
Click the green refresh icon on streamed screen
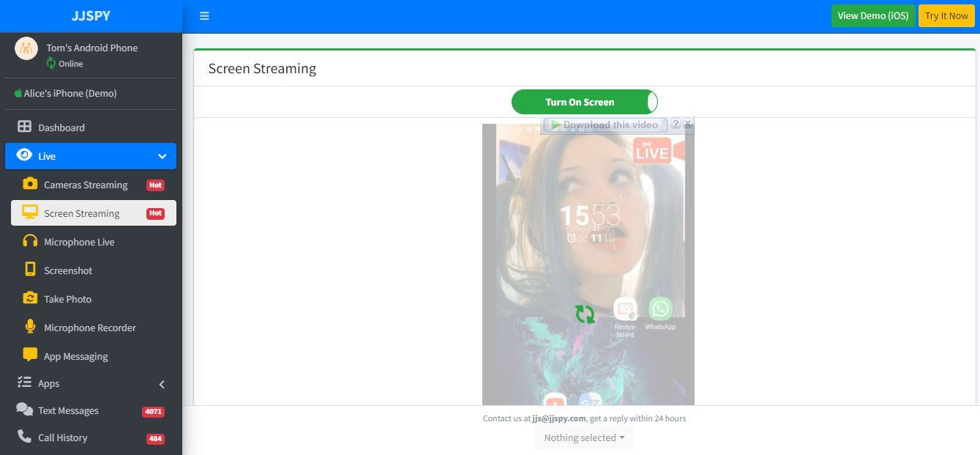coord(585,314)
